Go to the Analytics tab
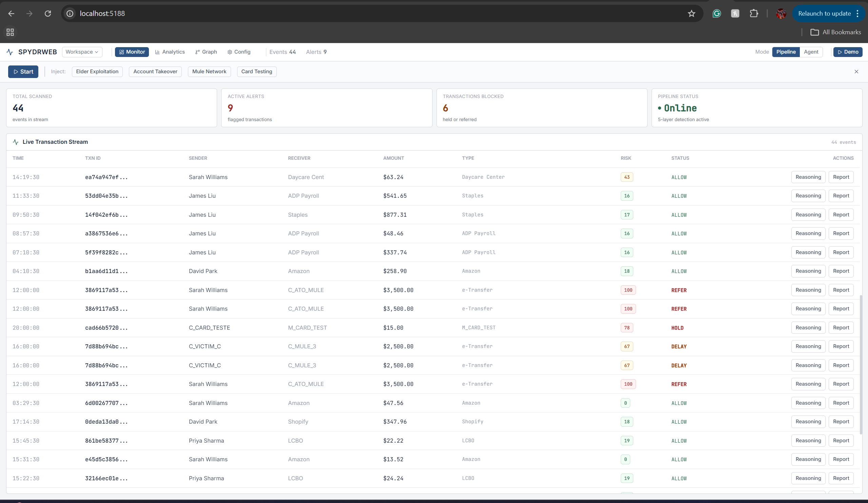This screenshot has height=503, width=868. coord(170,52)
